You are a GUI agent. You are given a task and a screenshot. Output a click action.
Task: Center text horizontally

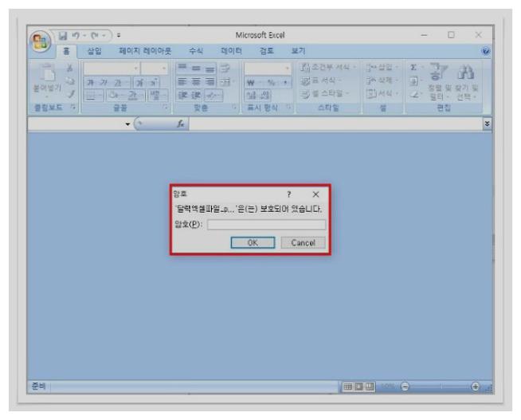click(196, 82)
